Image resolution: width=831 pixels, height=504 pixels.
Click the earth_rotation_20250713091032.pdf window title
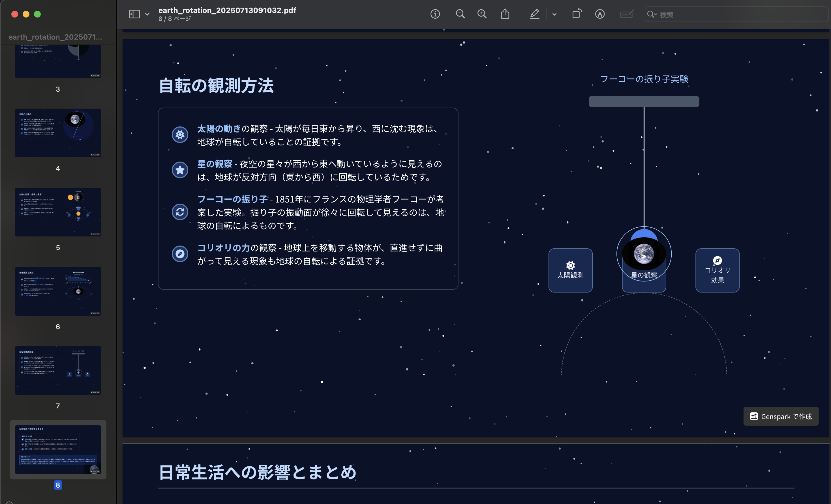point(227,10)
